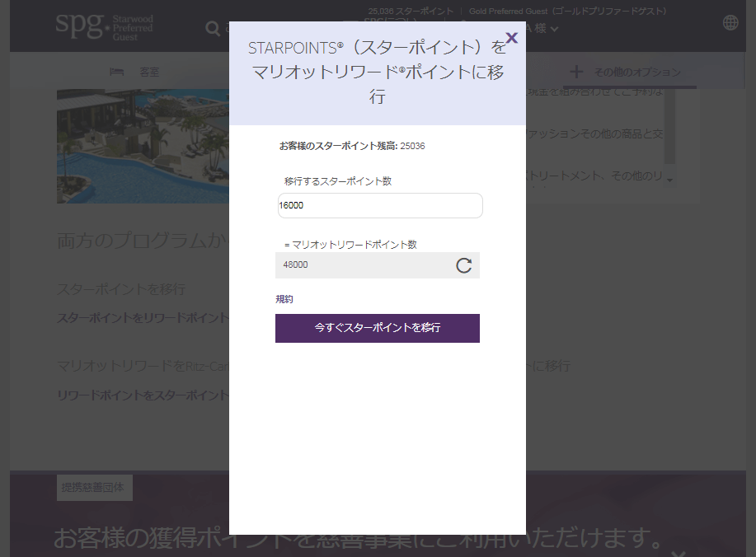Viewport: 756px width, 557px height.
Task: Open the スターポイントをリワードポイント transfer link
Action: (142, 317)
